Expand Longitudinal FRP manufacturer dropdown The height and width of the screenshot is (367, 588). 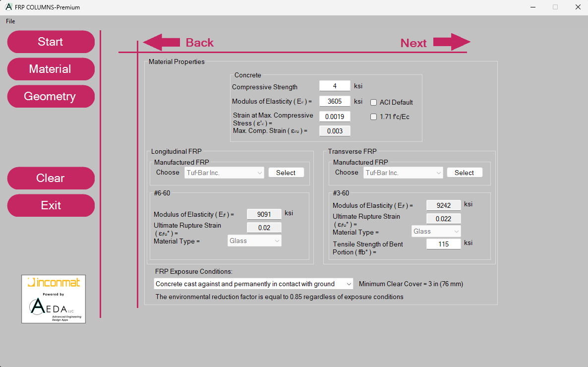[225, 173]
